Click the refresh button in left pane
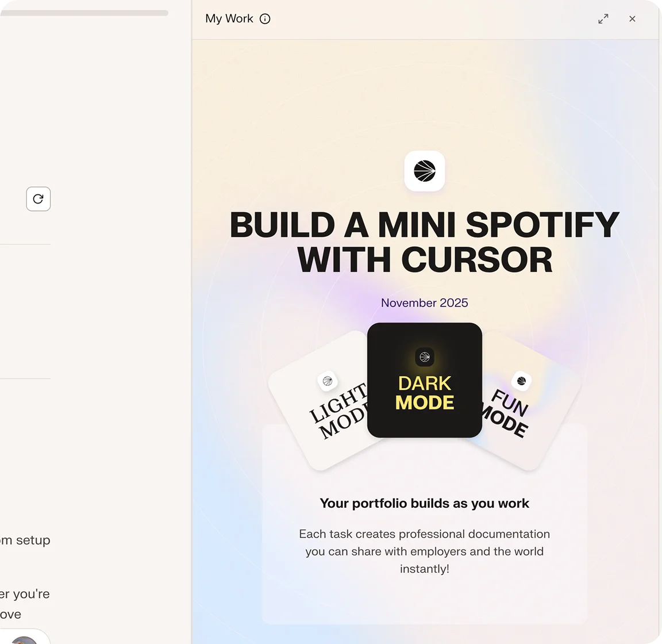The width and height of the screenshot is (662, 644). click(39, 199)
